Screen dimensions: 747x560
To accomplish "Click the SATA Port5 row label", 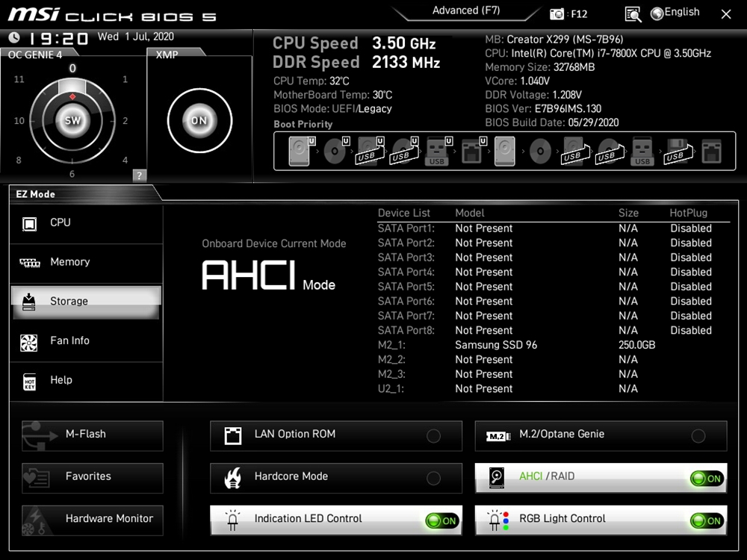I will click(406, 286).
